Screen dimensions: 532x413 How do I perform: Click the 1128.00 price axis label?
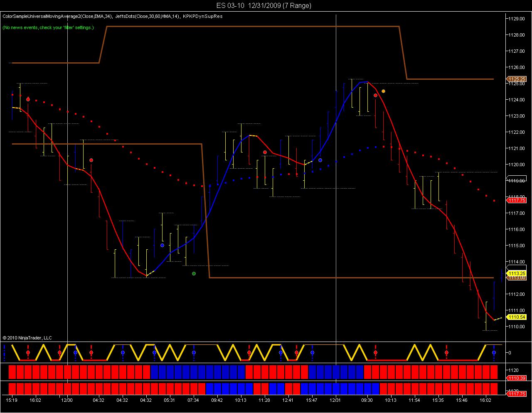point(517,35)
